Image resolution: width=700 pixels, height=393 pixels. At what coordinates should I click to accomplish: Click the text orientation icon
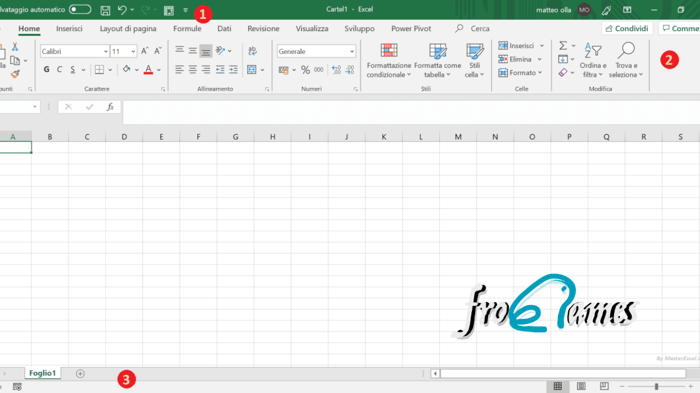pyautogui.click(x=220, y=50)
